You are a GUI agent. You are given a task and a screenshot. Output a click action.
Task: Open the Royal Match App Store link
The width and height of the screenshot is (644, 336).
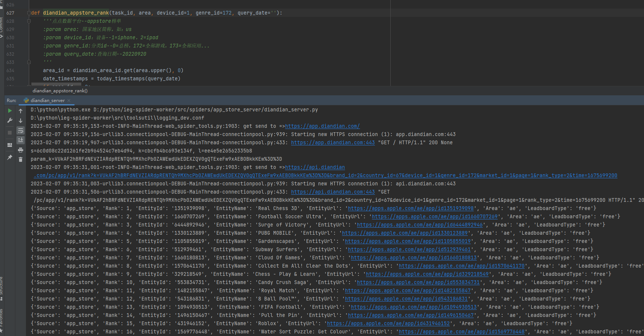[408, 291]
